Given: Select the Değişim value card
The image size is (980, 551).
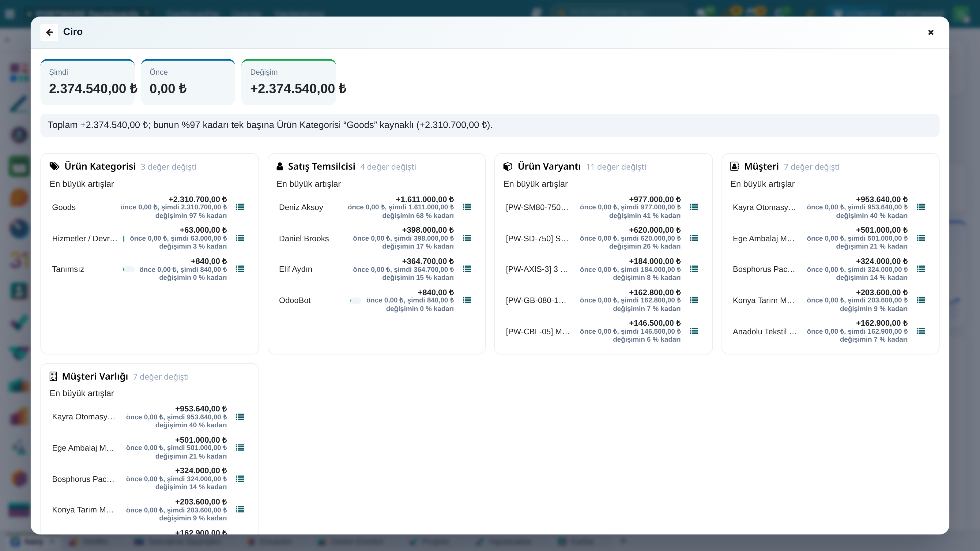Looking at the screenshot, I should click(289, 82).
